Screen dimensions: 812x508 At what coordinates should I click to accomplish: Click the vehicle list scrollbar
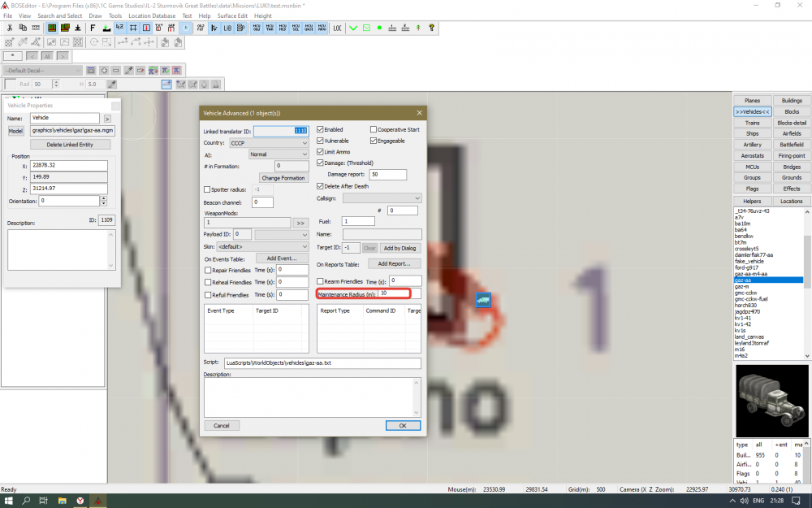807,284
